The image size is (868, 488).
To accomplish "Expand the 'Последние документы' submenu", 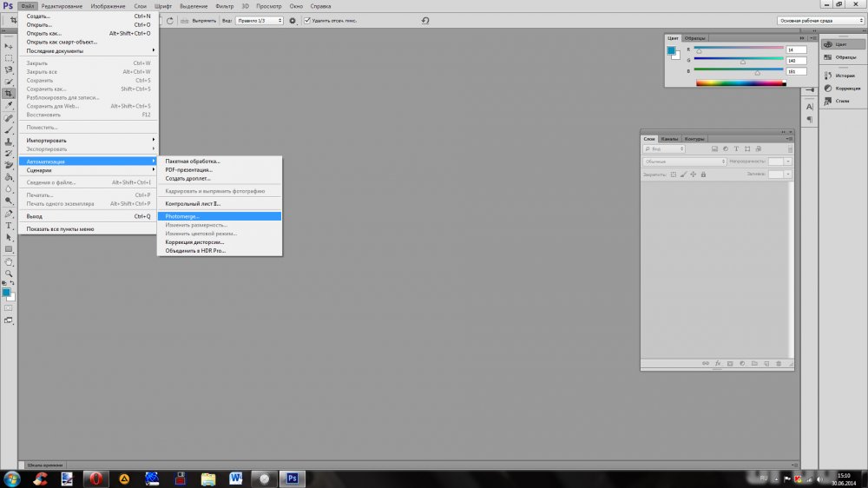I will click(x=87, y=50).
